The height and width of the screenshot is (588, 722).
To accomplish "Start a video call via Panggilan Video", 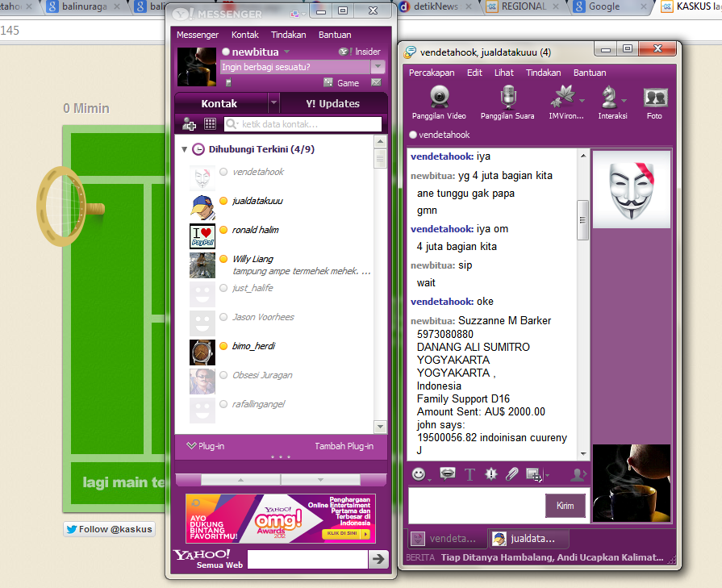I will click(439, 102).
